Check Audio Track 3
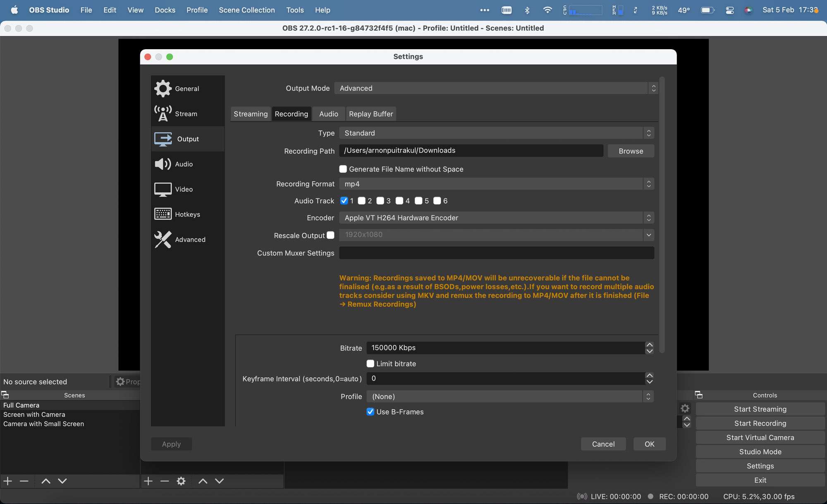 coord(380,201)
